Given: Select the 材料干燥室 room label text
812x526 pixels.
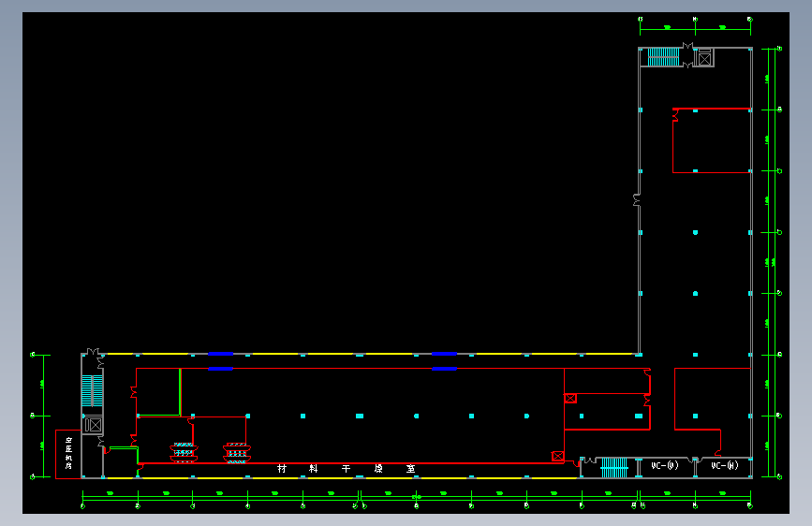Looking at the screenshot, I should (346, 469).
